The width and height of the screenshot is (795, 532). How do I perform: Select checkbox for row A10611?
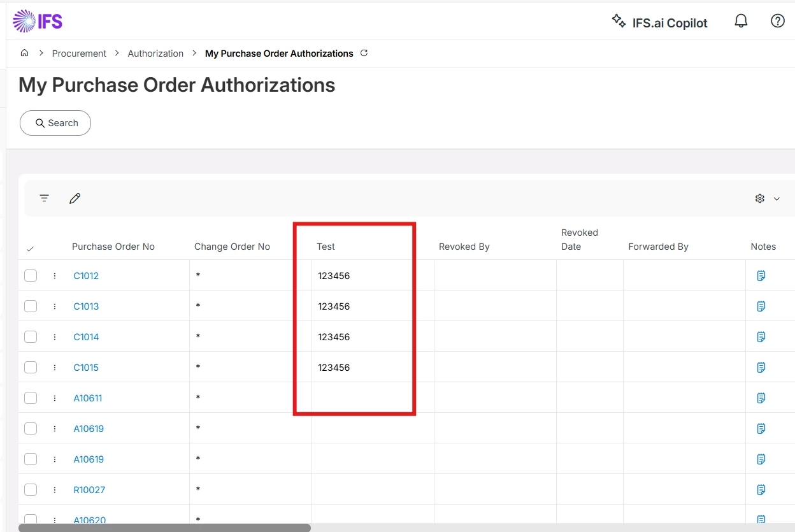(31, 398)
